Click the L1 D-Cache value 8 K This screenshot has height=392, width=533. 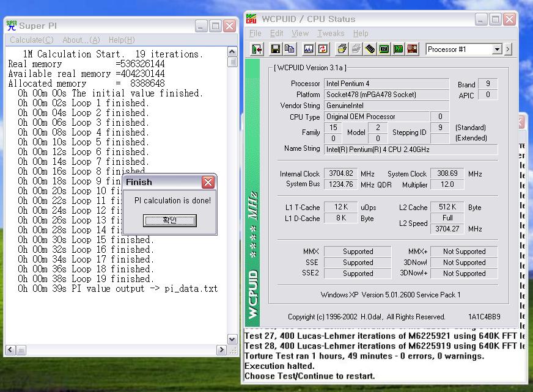click(341, 218)
